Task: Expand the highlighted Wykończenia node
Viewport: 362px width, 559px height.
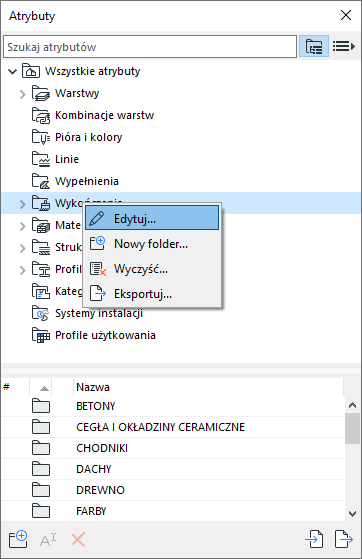Action: tap(22, 204)
